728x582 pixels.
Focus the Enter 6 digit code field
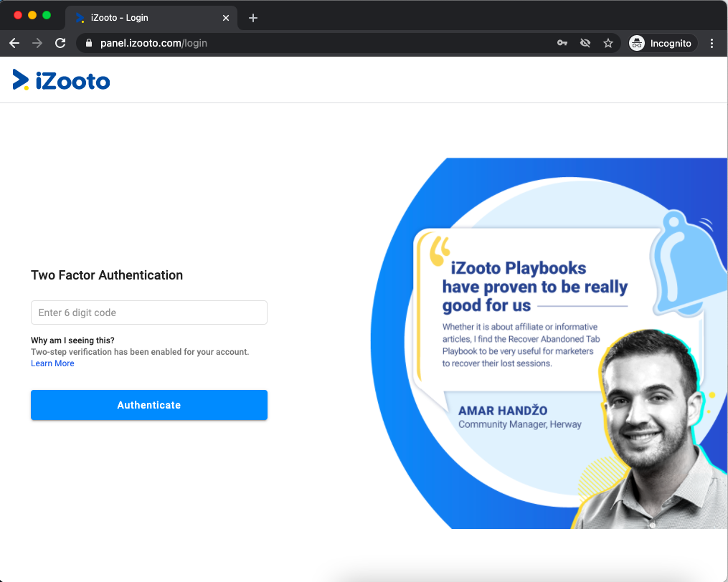(x=149, y=313)
